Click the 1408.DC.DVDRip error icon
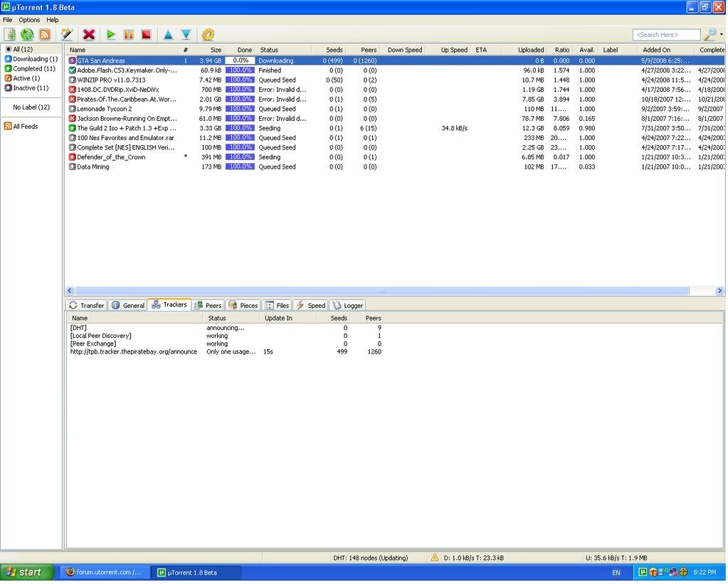The width and height of the screenshot is (728, 584). (72, 90)
